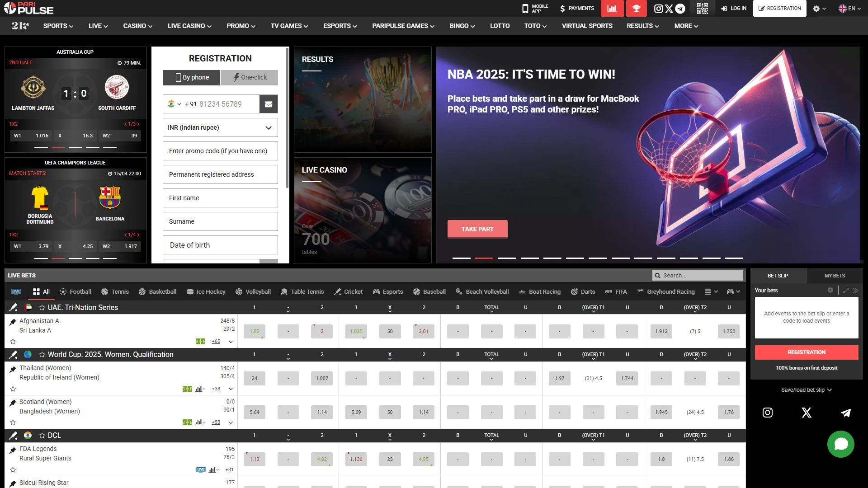Open the live chat bubble icon
Viewport: 868px width, 488px height.
(841, 444)
